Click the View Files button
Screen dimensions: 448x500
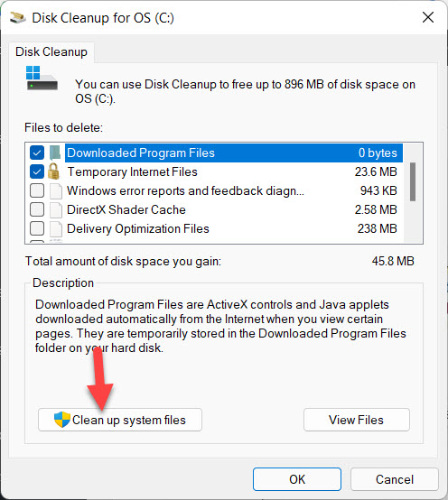(x=357, y=420)
